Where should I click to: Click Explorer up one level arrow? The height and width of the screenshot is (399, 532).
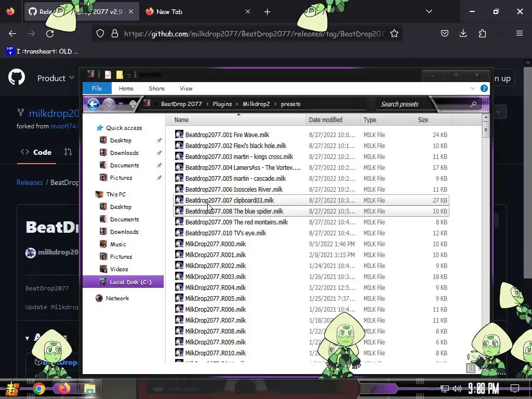pos(132,104)
